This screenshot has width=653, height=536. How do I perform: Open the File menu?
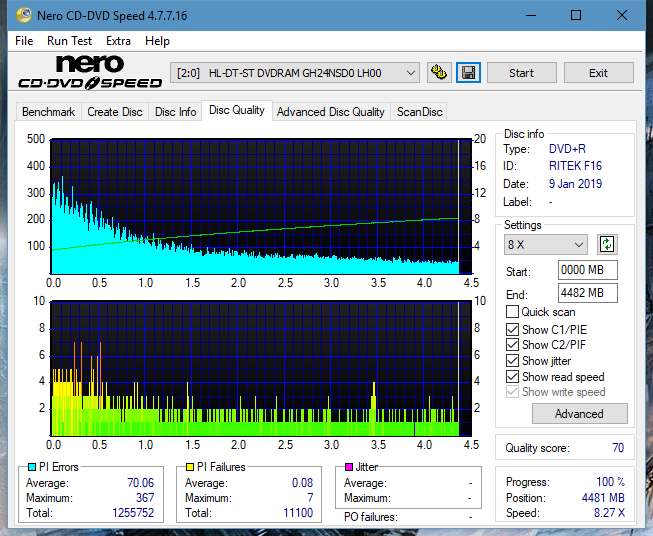coord(24,41)
